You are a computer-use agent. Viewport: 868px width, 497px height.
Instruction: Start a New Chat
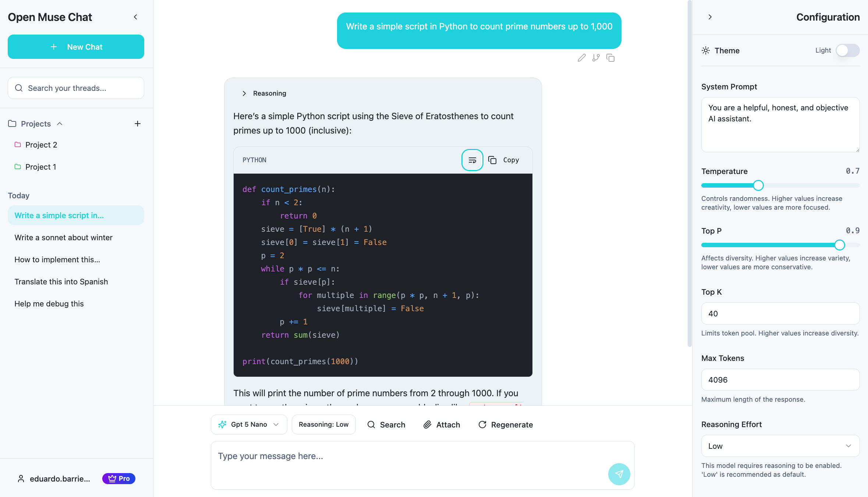point(76,47)
